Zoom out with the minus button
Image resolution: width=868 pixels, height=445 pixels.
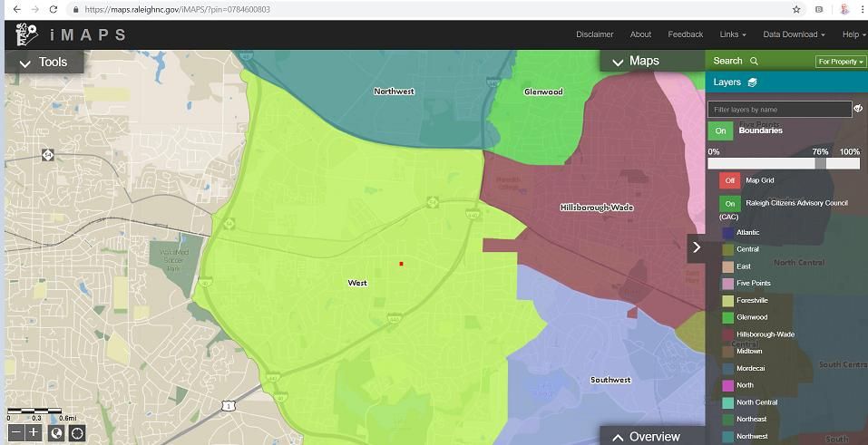(16, 433)
